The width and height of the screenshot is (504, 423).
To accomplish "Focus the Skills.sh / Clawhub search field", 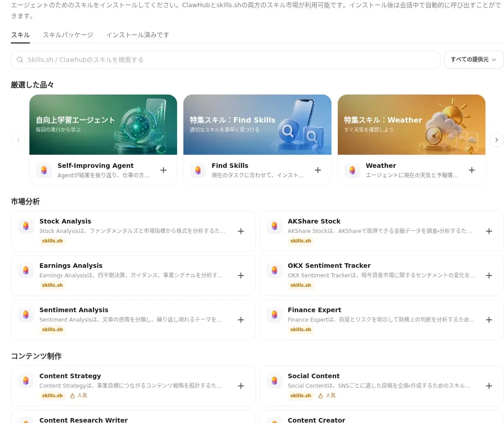I will click(x=226, y=60).
